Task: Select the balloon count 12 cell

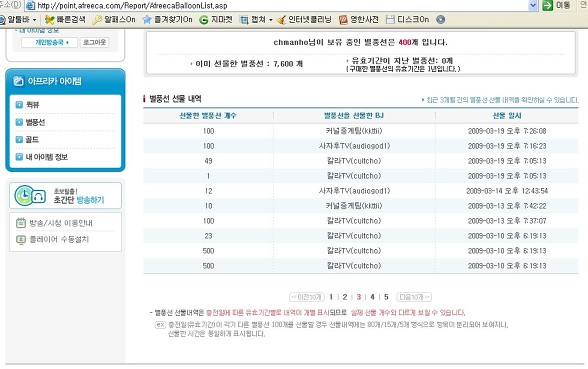Action: point(208,191)
